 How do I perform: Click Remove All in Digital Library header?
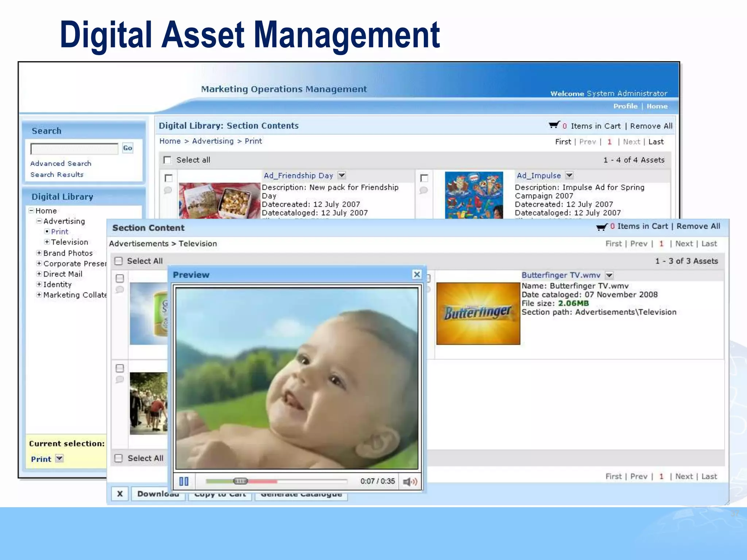pyautogui.click(x=651, y=126)
